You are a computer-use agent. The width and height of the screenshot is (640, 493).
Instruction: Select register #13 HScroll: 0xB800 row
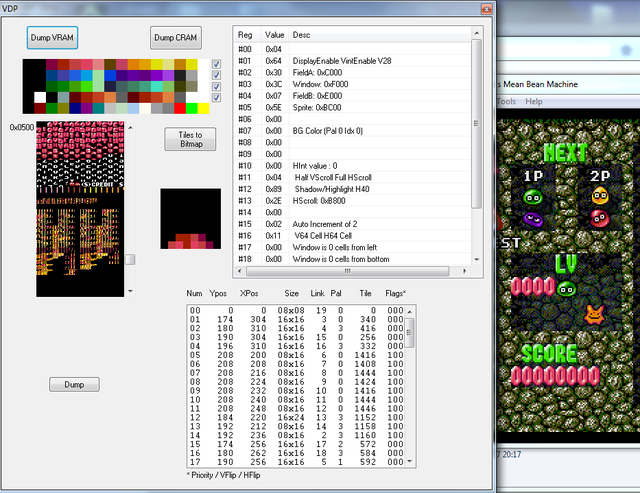click(x=353, y=201)
